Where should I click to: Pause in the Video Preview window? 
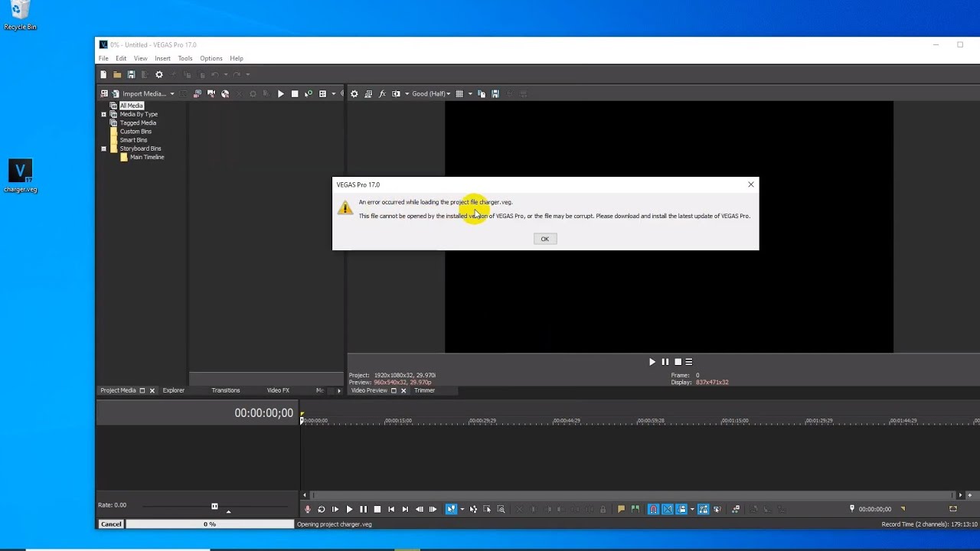[x=665, y=362]
